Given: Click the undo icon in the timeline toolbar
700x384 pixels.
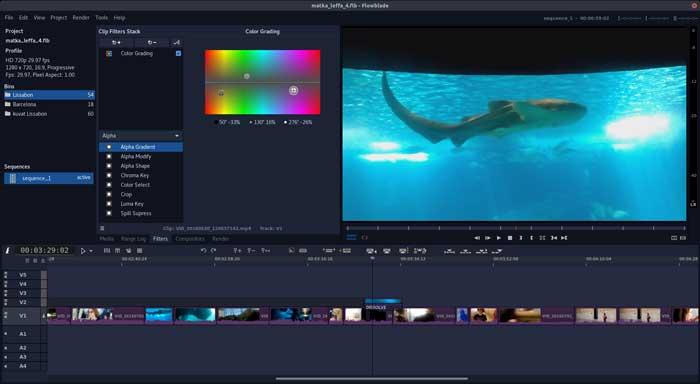Looking at the screenshot, I should pyautogui.click(x=203, y=251).
